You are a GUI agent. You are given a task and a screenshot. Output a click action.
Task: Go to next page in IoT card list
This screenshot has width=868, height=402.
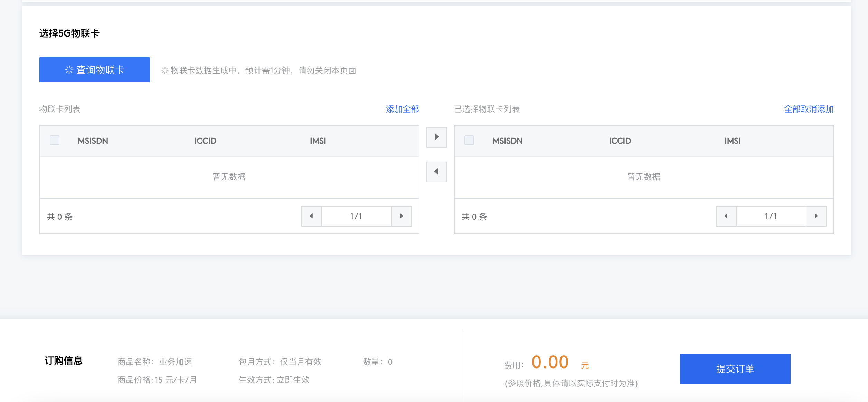tap(402, 216)
